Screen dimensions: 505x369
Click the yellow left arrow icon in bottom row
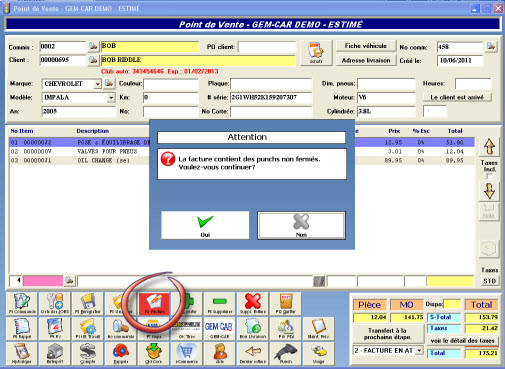click(x=253, y=354)
